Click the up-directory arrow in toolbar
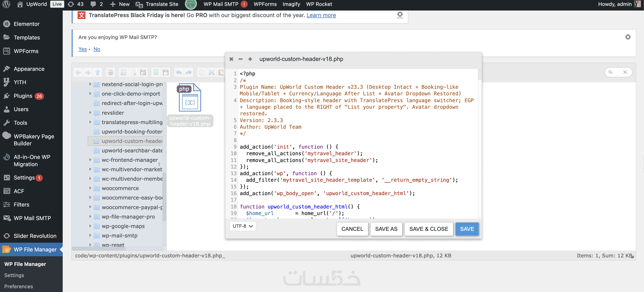 point(98,73)
